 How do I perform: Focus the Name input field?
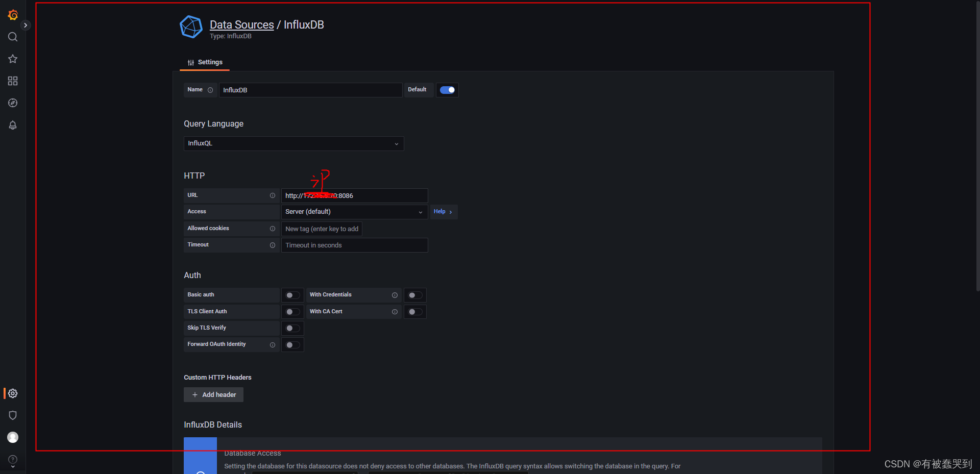point(310,90)
